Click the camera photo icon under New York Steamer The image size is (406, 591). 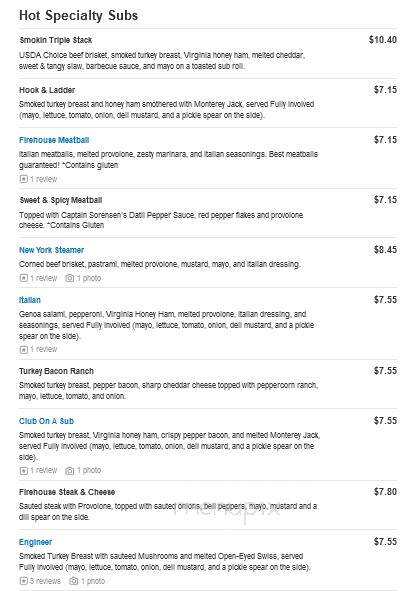69,278
